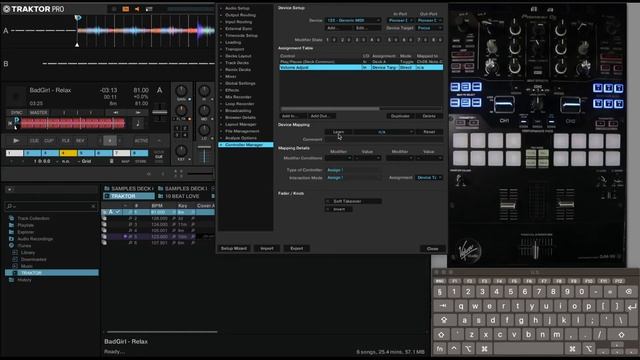Sort track list by BPM column
The image size is (640, 360).
157,206
